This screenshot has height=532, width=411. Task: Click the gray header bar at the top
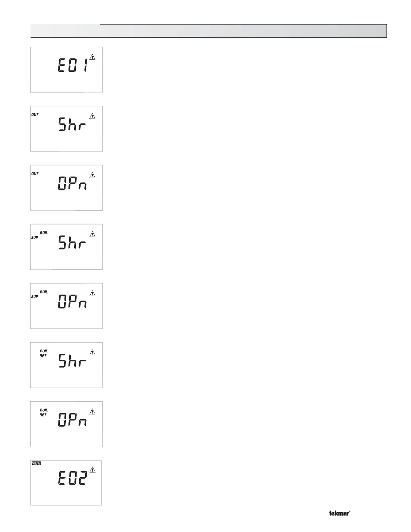click(209, 31)
